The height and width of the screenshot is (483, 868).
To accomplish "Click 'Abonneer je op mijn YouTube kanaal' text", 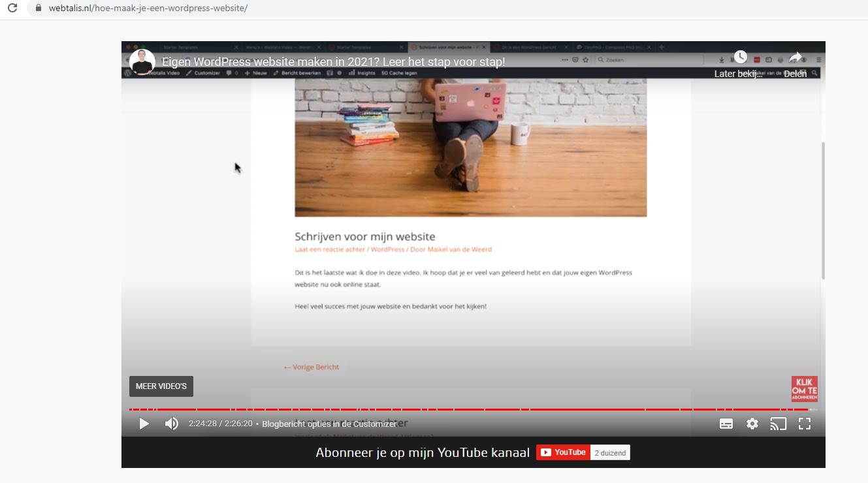I will tap(423, 452).
